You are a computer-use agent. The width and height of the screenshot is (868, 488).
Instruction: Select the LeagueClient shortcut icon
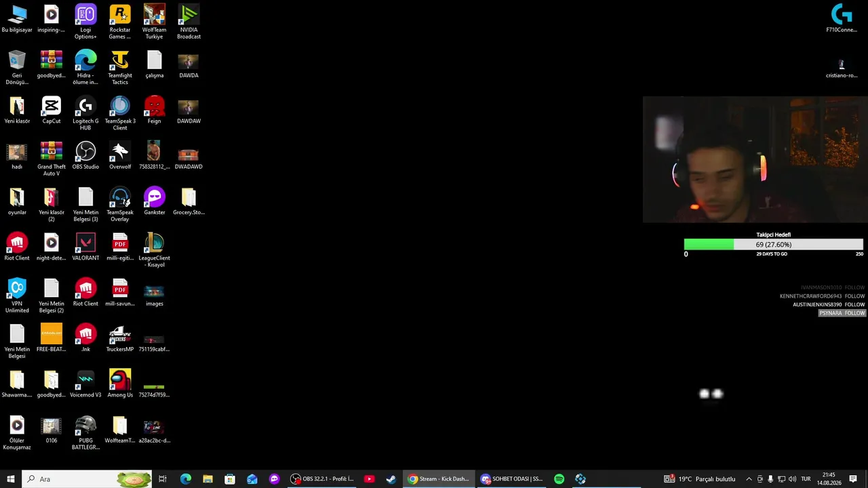tap(154, 250)
